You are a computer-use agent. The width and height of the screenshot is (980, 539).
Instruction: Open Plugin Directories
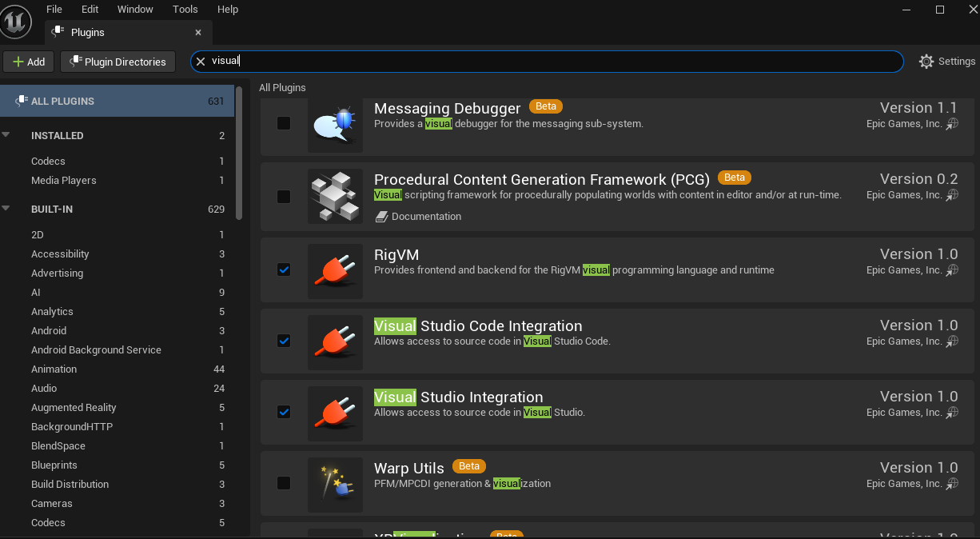[118, 62]
